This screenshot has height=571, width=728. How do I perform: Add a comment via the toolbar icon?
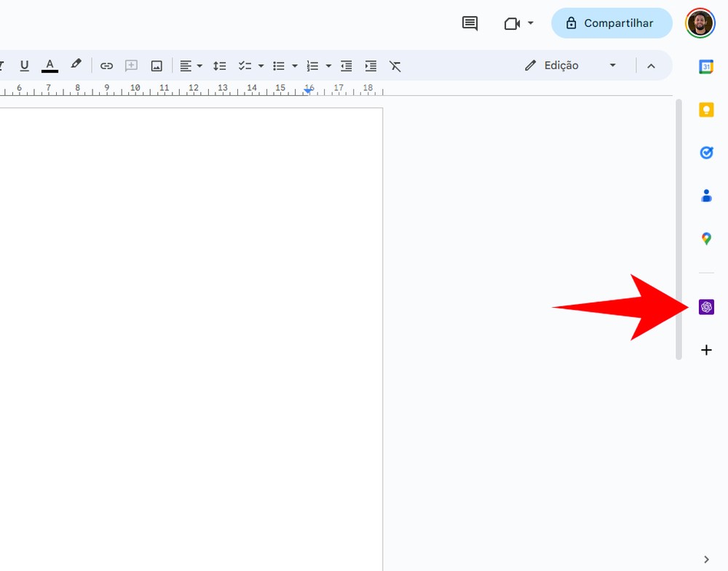coord(131,65)
